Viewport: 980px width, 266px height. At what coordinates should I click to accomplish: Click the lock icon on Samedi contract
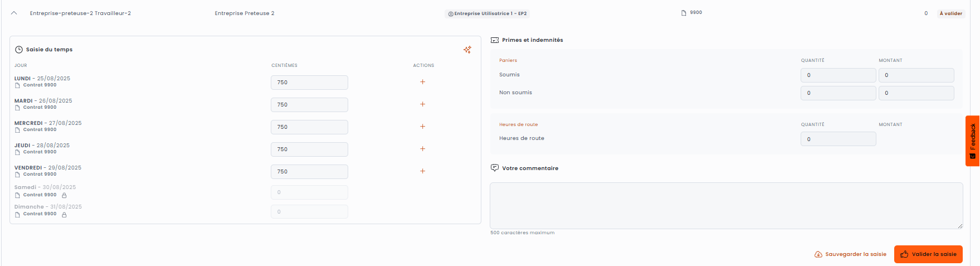point(64,195)
